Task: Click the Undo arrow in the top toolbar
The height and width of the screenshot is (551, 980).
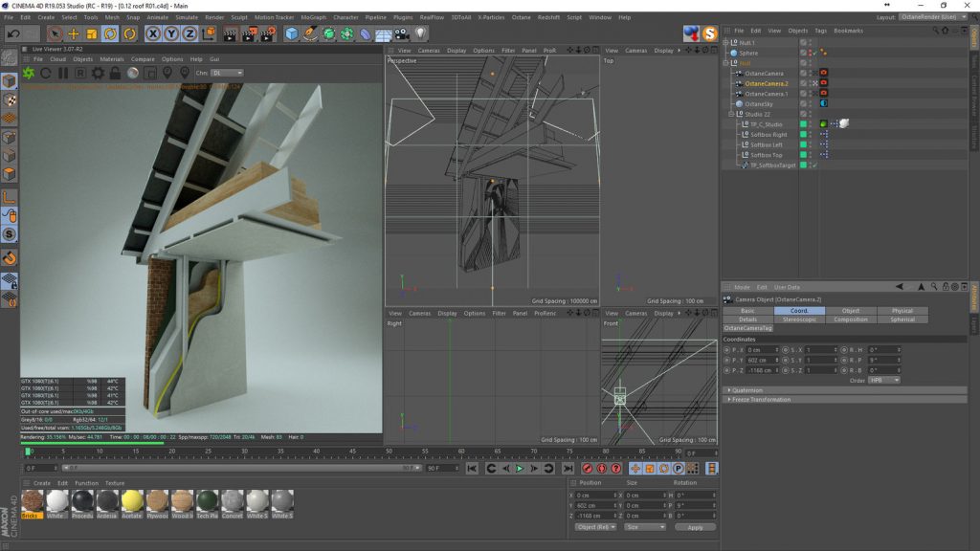Action: [13, 33]
